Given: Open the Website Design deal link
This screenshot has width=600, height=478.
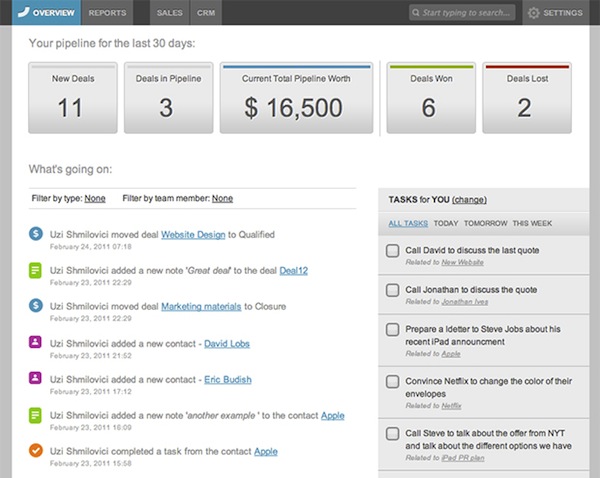Looking at the screenshot, I should click(193, 234).
